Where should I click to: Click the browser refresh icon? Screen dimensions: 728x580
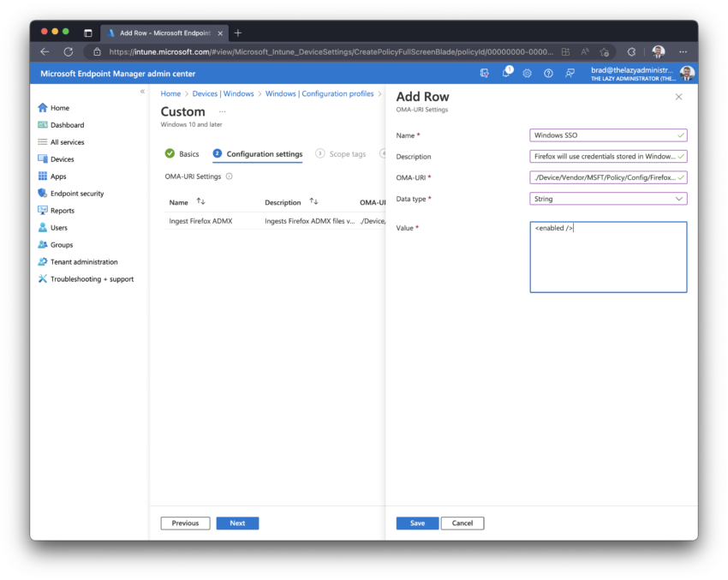pyautogui.click(x=69, y=52)
